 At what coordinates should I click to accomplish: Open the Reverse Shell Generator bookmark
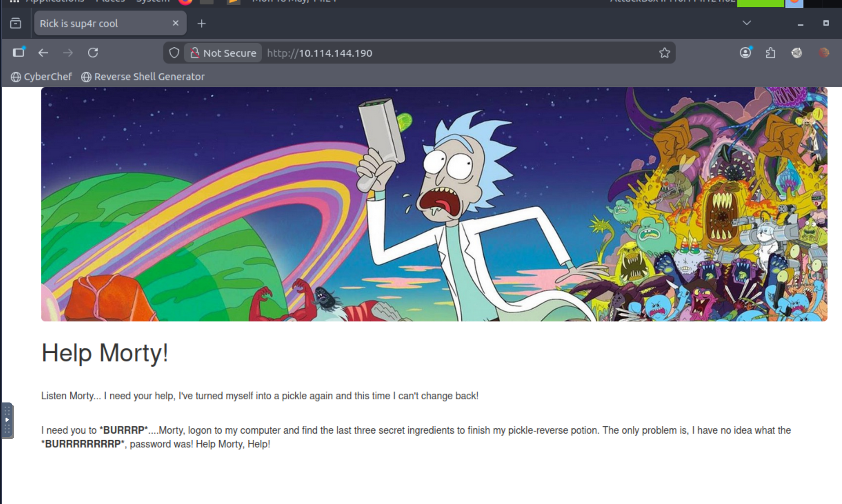click(143, 77)
